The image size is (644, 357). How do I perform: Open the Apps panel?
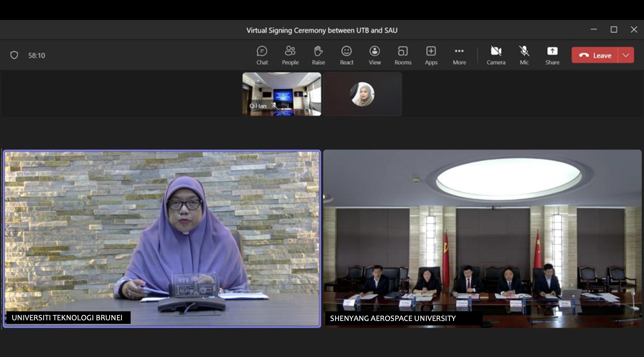431,56
